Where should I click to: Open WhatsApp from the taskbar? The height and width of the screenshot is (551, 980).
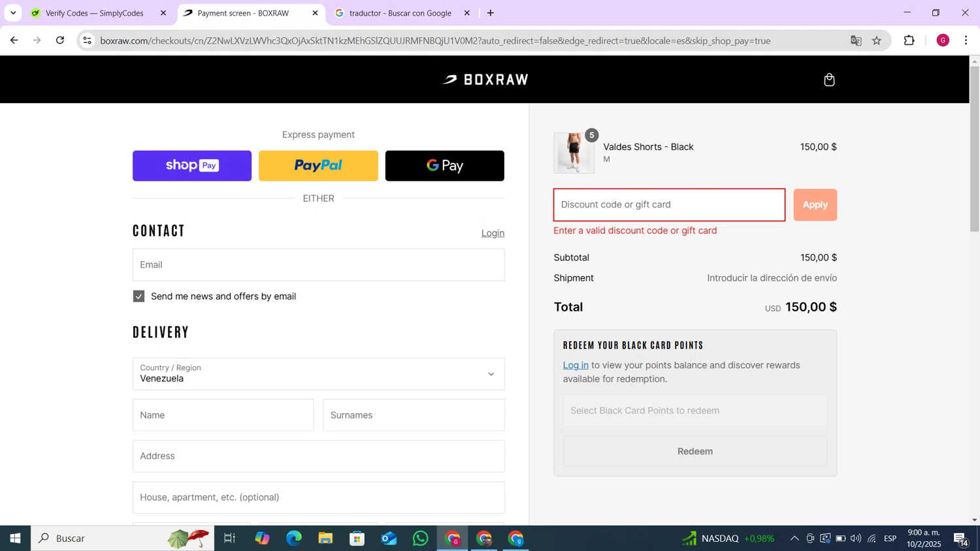[x=421, y=539]
